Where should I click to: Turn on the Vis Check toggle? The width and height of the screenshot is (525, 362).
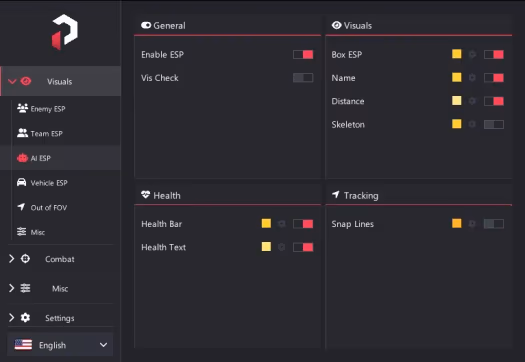(x=303, y=78)
